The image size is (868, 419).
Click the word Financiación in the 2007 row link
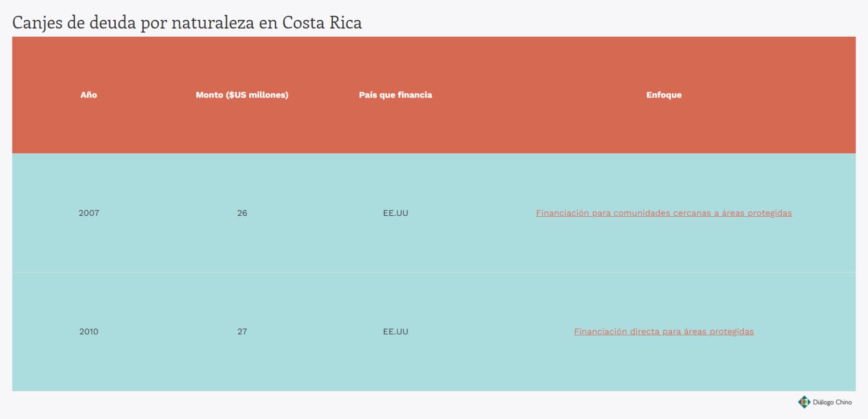(562, 213)
